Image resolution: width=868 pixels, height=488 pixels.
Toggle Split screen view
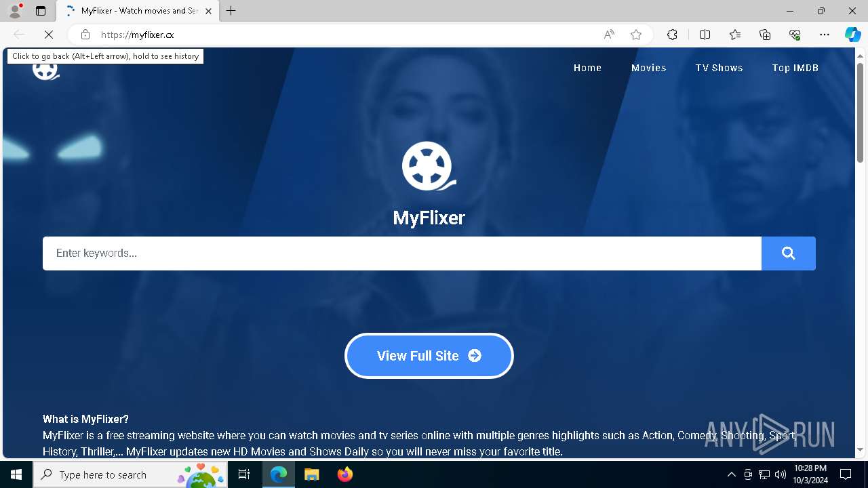tap(705, 35)
